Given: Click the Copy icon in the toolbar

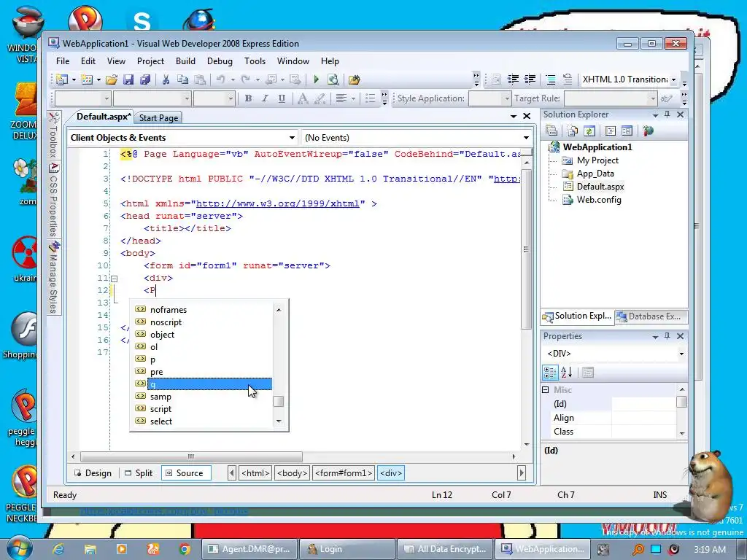Looking at the screenshot, I should click(x=182, y=79).
